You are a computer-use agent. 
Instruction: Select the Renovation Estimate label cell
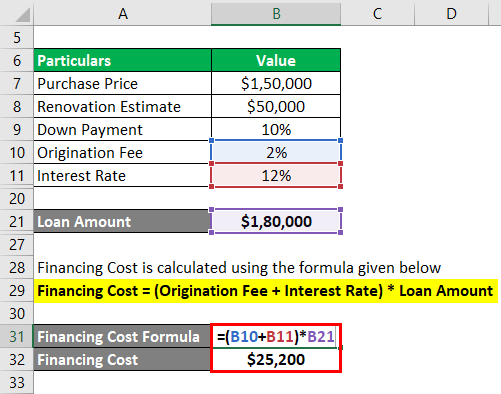[x=123, y=107]
